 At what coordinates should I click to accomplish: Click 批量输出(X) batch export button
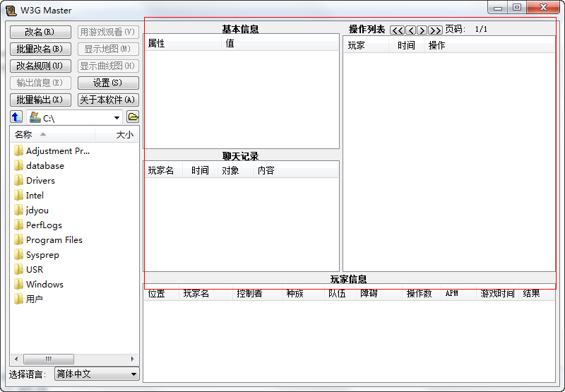pos(40,100)
